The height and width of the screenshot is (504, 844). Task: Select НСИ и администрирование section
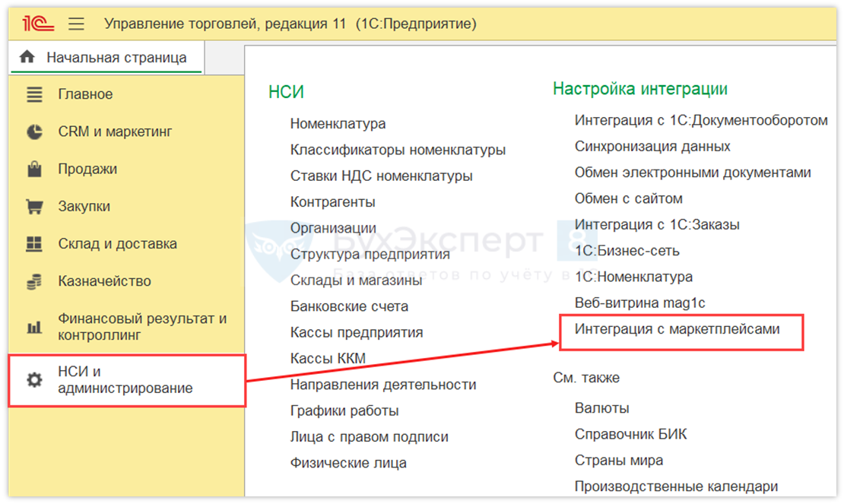point(127,380)
